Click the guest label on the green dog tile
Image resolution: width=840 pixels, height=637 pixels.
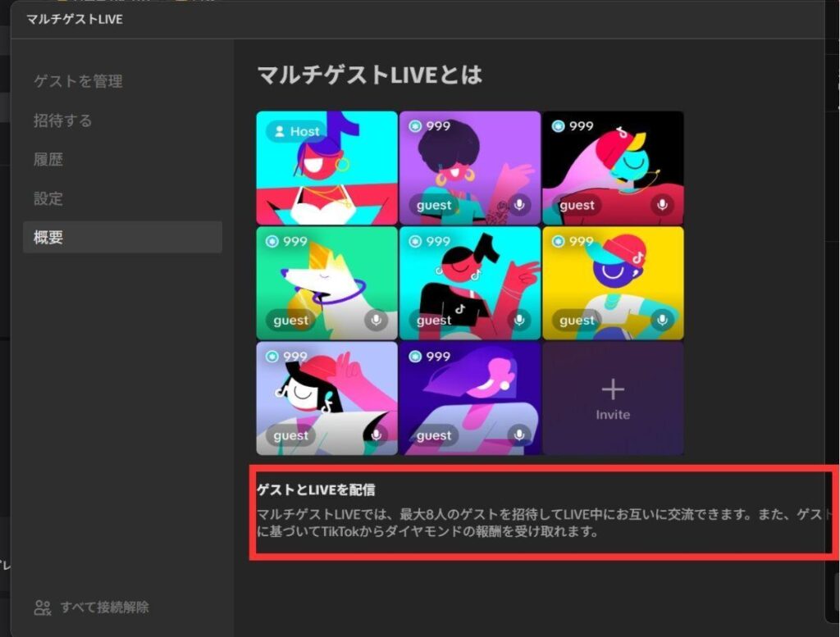click(291, 321)
